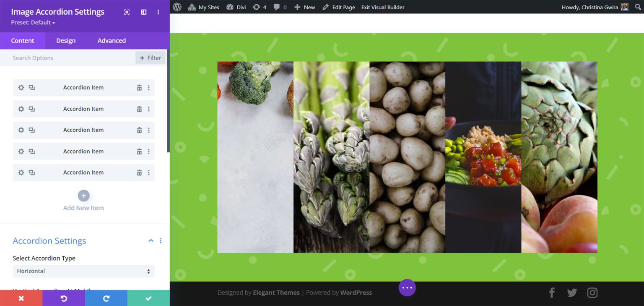
Task: Open the Elegant Themes footer link
Action: click(x=276, y=293)
